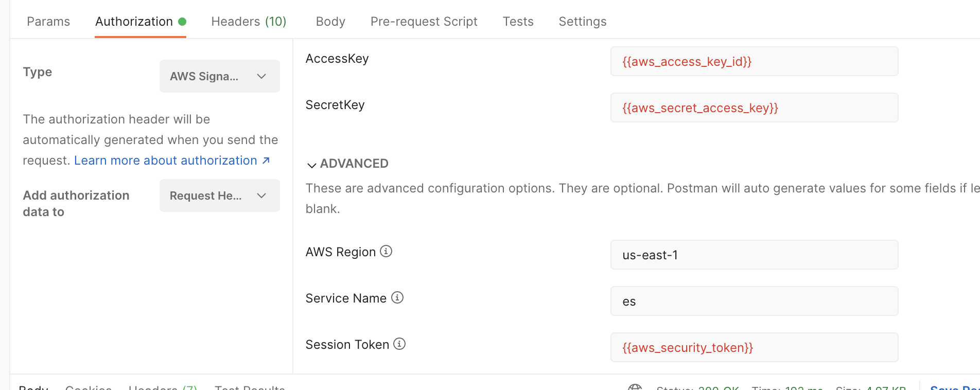Image resolution: width=980 pixels, height=390 pixels.
Task: Open the Add authorization data to dropdown
Action: 220,196
